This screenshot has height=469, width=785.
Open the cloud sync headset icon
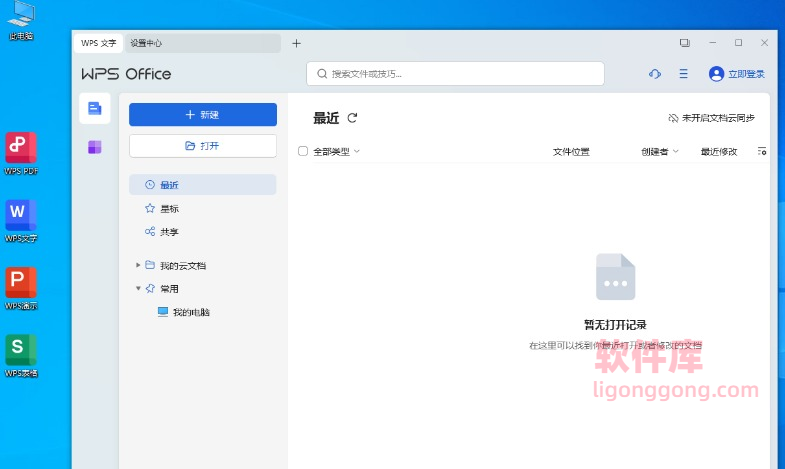tap(655, 74)
